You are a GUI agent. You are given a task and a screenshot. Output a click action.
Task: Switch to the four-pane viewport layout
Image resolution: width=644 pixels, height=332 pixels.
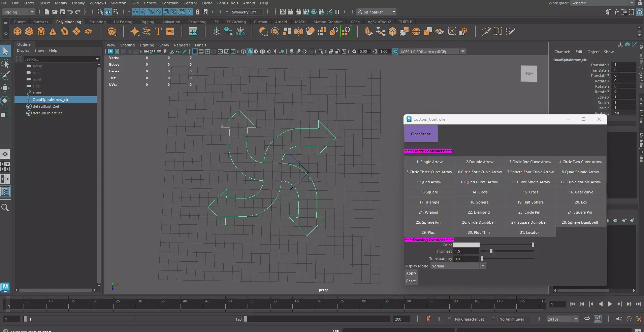point(5,167)
